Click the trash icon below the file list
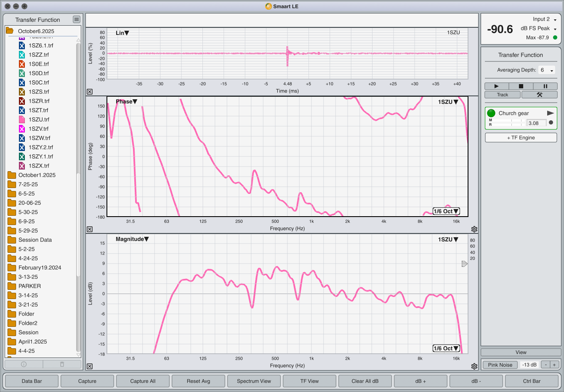Screen dimensions: 564x392 62,364
